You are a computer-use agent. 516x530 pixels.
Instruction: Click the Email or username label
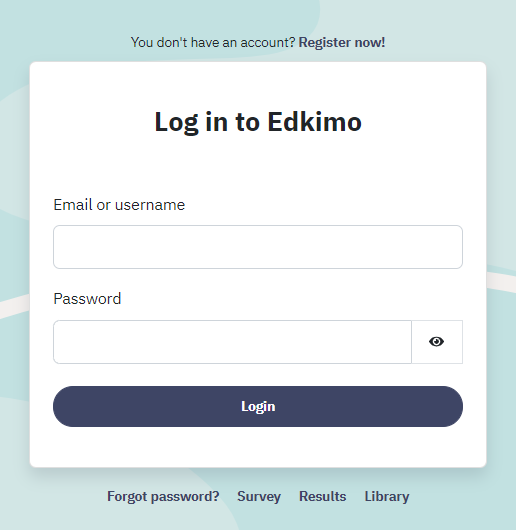pyautogui.click(x=119, y=205)
